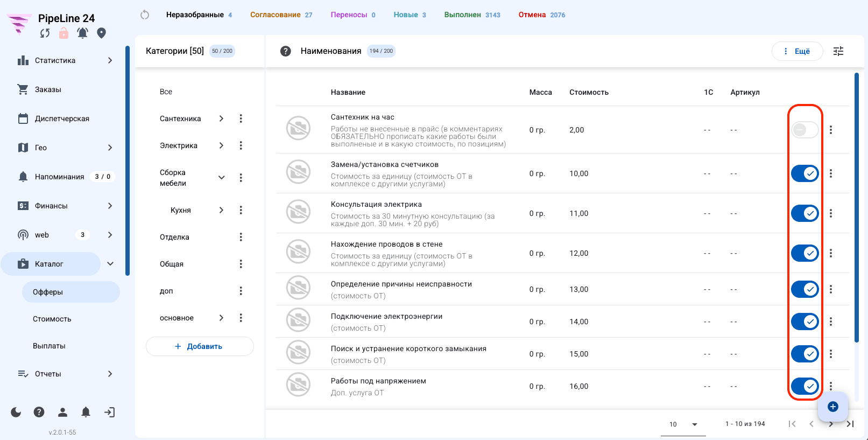Turn off the Консультация электрика switch
Viewport: 868px width, 440px height.
click(805, 213)
